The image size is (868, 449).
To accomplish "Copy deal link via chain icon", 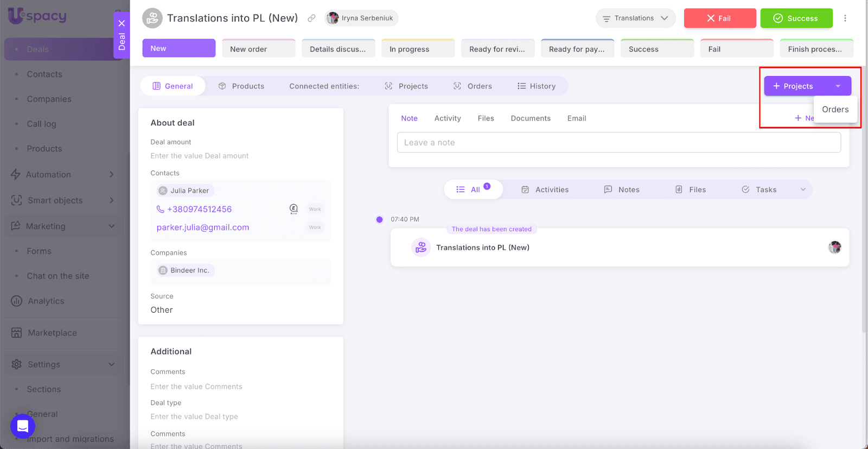I will 311,18.
